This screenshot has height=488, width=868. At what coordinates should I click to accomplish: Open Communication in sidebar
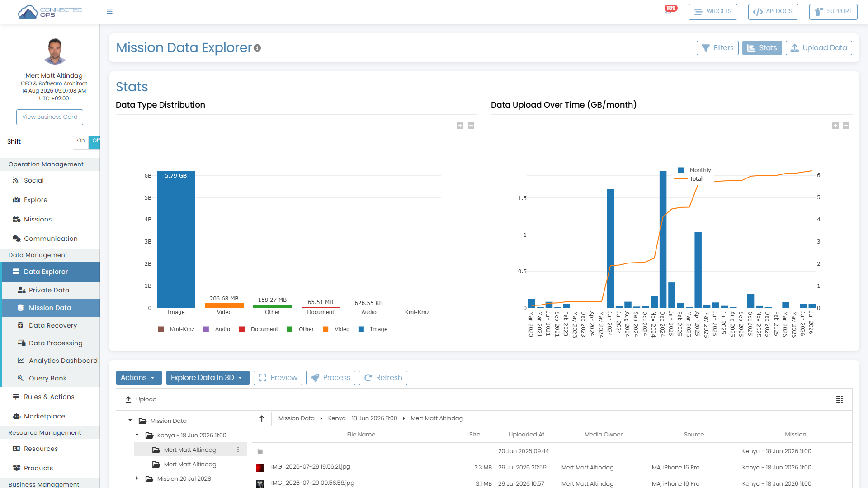pos(50,239)
